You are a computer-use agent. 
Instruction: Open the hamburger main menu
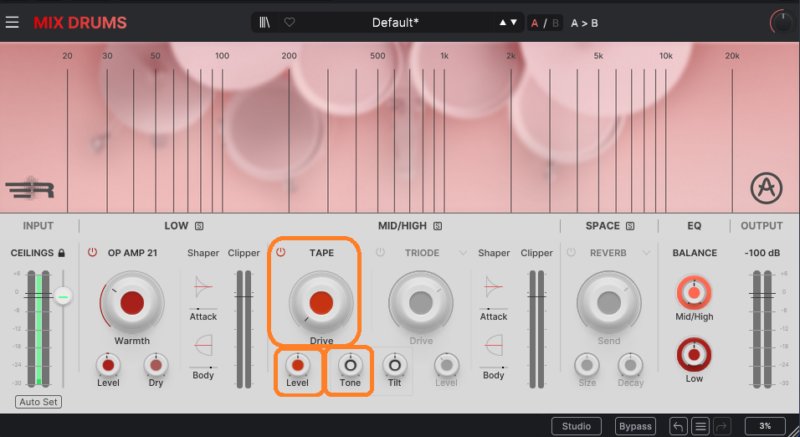[12, 22]
